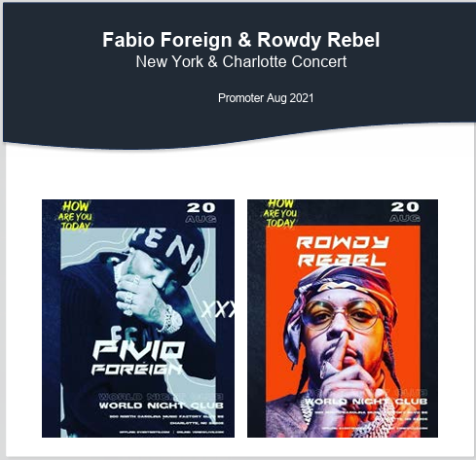Click the "Fivio Foreign" lettering on left poster
The width and height of the screenshot is (476, 460).
[137, 358]
